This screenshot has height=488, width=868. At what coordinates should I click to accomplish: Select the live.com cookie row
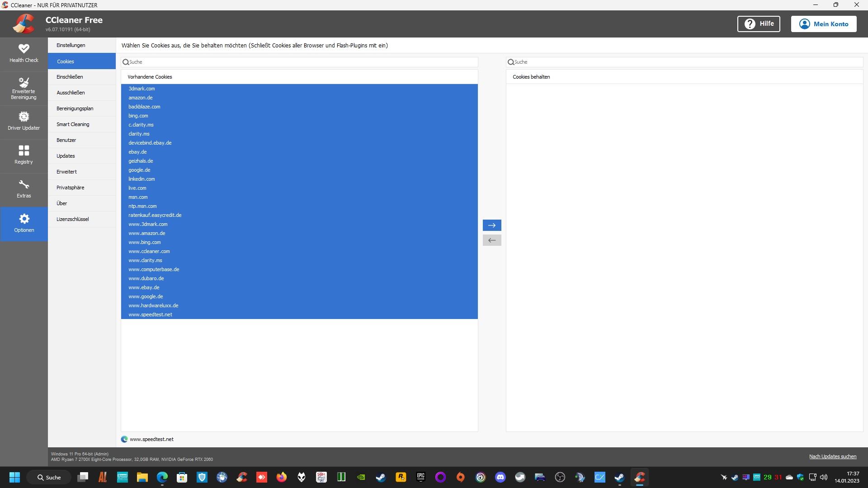pyautogui.click(x=299, y=188)
